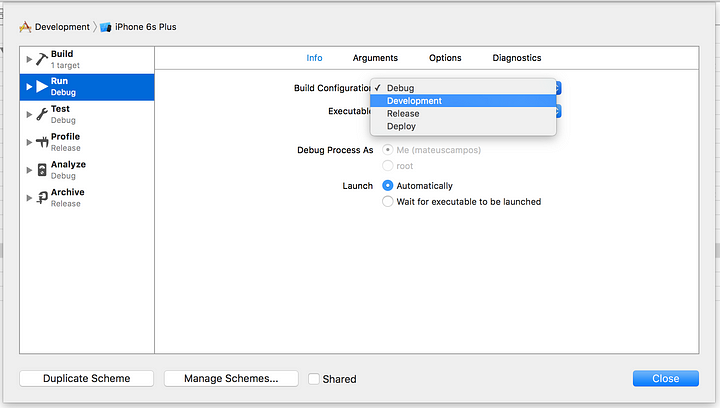Click the Run play icon
The width and height of the screenshot is (720, 408).
point(42,86)
